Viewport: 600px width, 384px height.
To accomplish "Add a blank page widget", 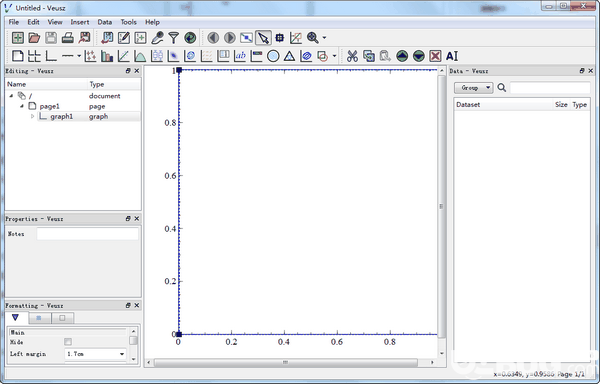I will tap(18, 56).
